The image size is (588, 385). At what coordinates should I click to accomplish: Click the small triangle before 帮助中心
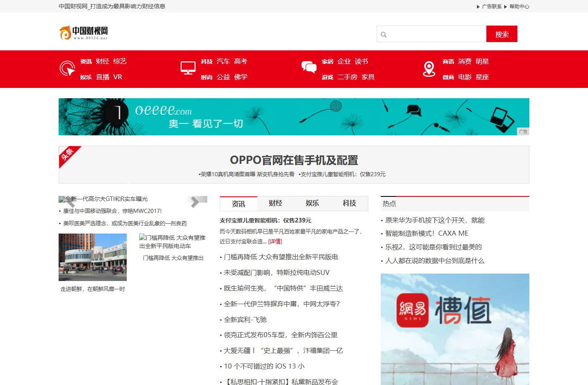tap(505, 7)
